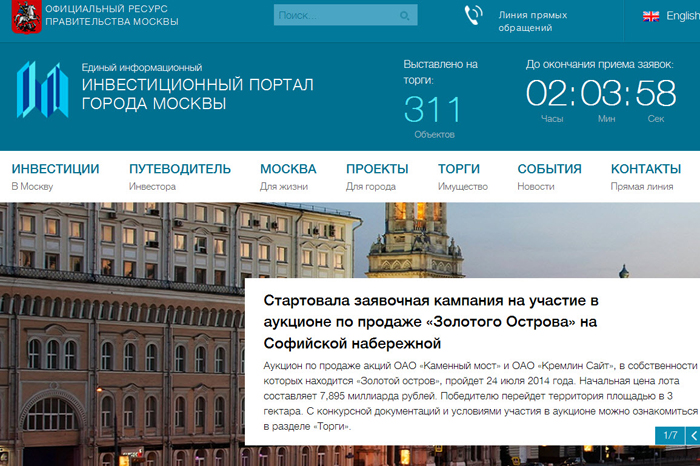700x466 pixels.
Task: Switch language to English
Action: coord(683,16)
